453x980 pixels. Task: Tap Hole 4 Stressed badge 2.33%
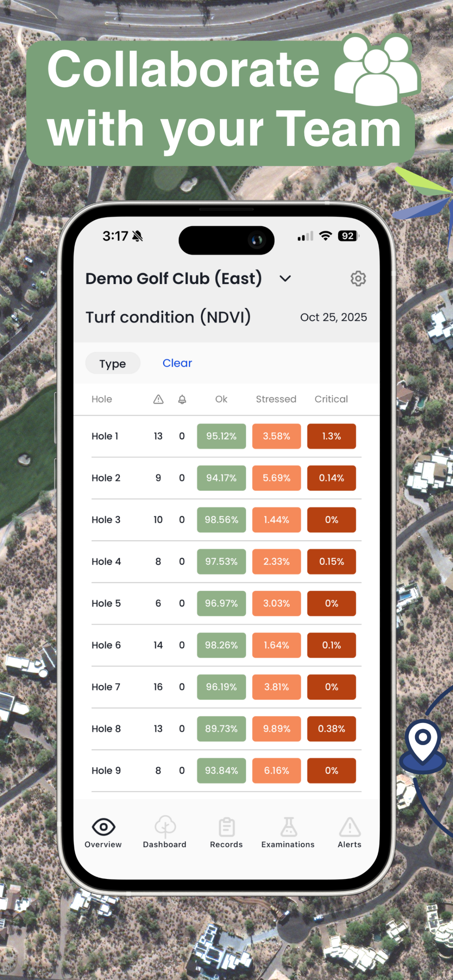point(276,562)
